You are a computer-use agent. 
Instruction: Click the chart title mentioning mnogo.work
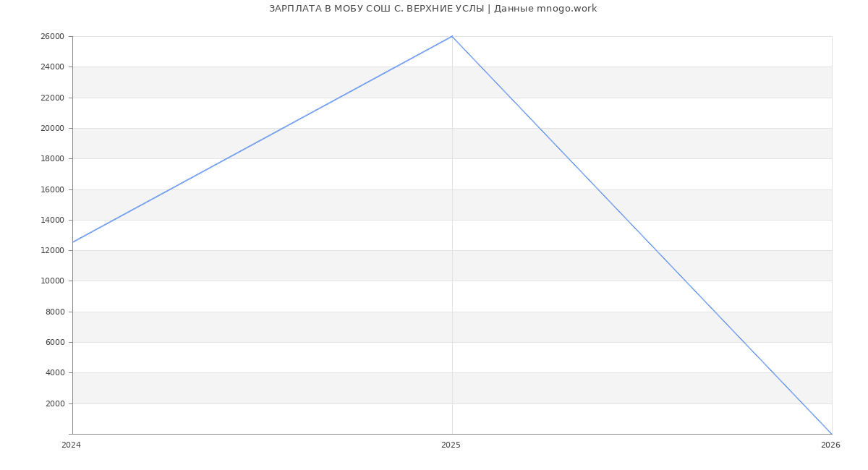(x=433, y=9)
